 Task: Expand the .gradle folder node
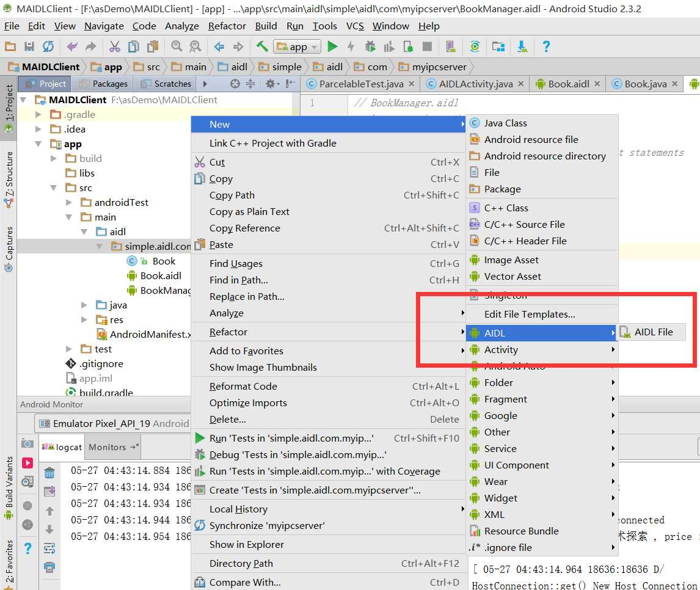(x=38, y=114)
